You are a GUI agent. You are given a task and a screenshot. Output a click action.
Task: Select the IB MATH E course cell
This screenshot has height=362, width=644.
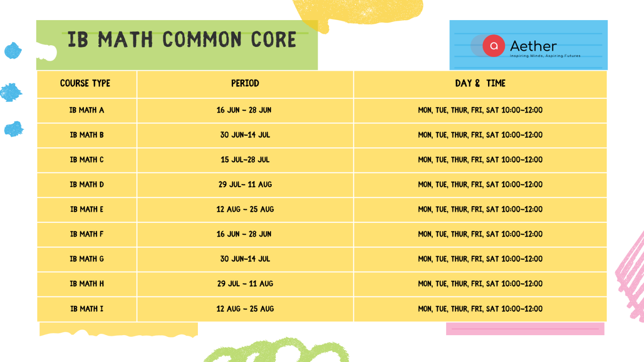point(87,209)
